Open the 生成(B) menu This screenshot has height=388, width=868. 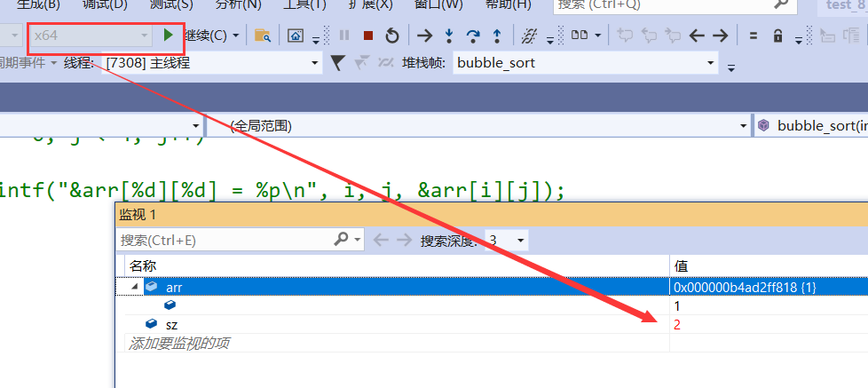(38, 4)
